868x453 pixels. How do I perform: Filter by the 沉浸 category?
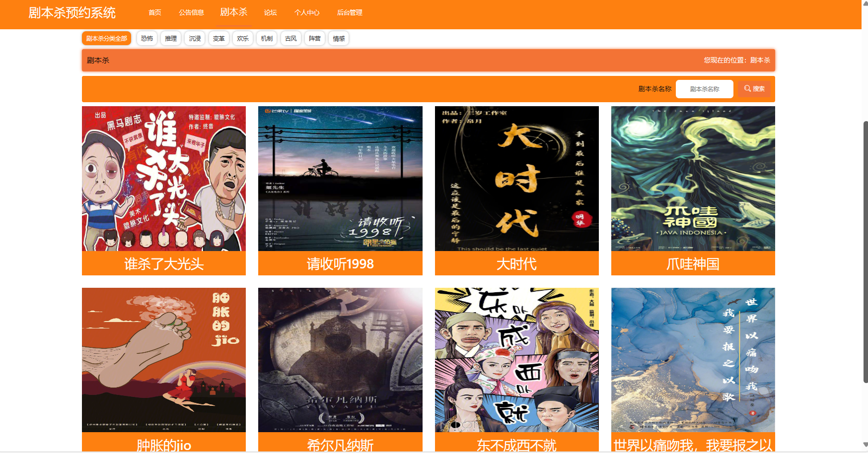[x=195, y=38]
